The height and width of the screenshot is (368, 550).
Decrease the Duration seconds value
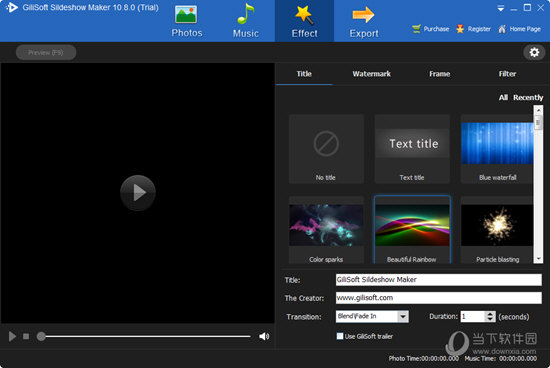(x=490, y=319)
